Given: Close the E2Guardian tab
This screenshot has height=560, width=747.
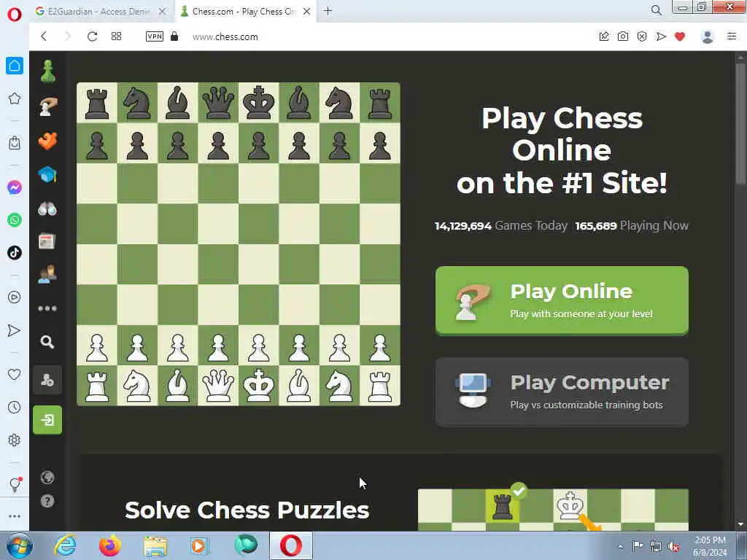Looking at the screenshot, I should [163, 12].
